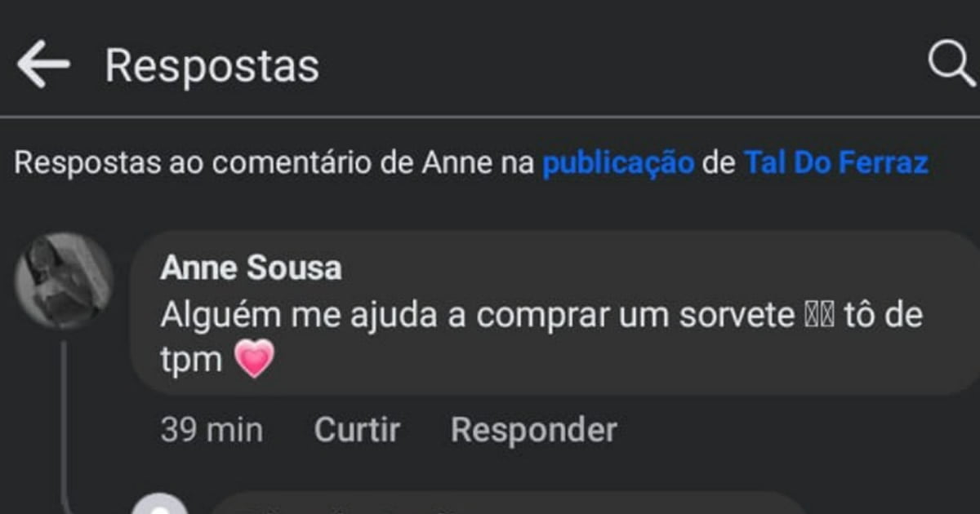Click the vertical reply thread connector line
980x514 pixels.
point(65,408)
